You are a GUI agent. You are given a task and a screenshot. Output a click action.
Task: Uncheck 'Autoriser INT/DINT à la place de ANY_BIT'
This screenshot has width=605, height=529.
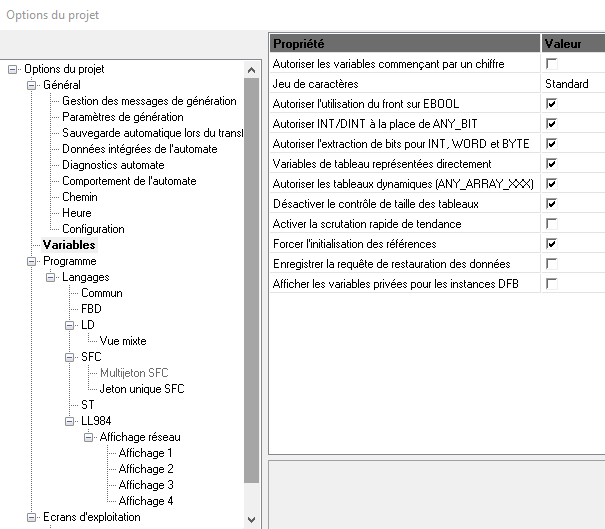[x=551, y=124]
